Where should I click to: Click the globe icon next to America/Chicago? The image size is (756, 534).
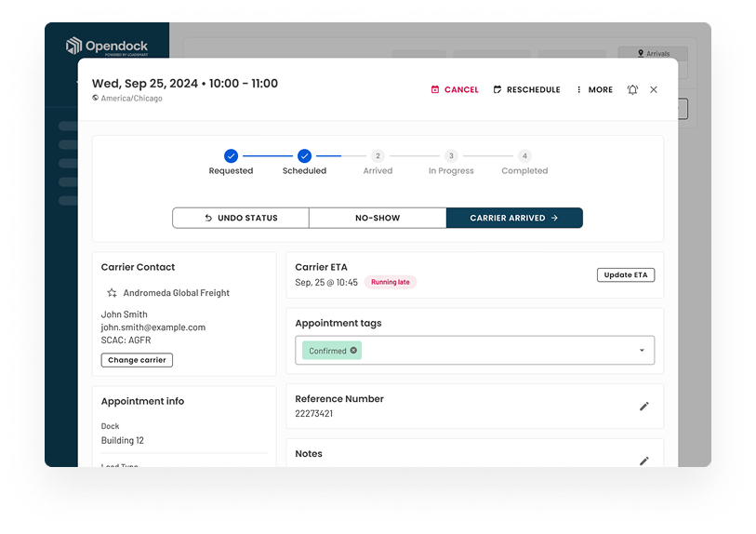pyautogui.click(x=96, y=99)
